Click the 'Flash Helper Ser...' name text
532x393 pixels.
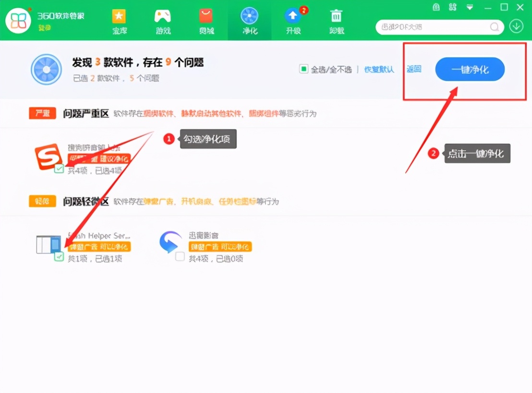pos(99,235)
